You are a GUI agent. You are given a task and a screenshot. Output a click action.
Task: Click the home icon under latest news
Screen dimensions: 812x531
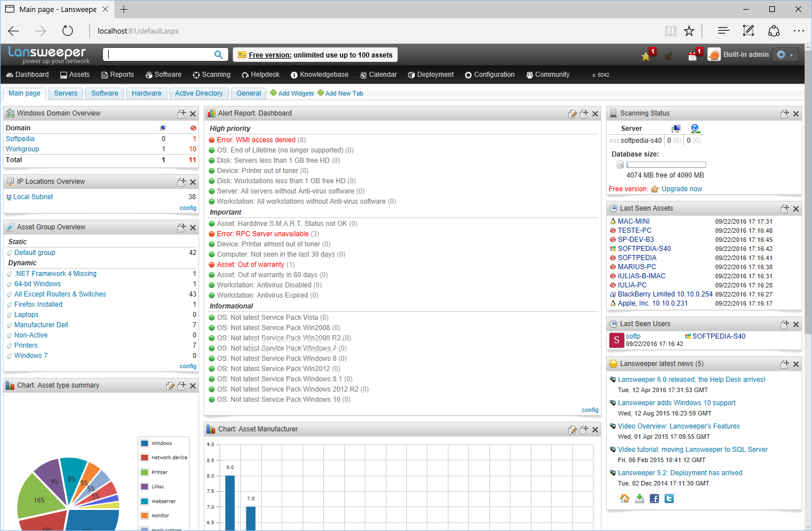coord(625,499)
